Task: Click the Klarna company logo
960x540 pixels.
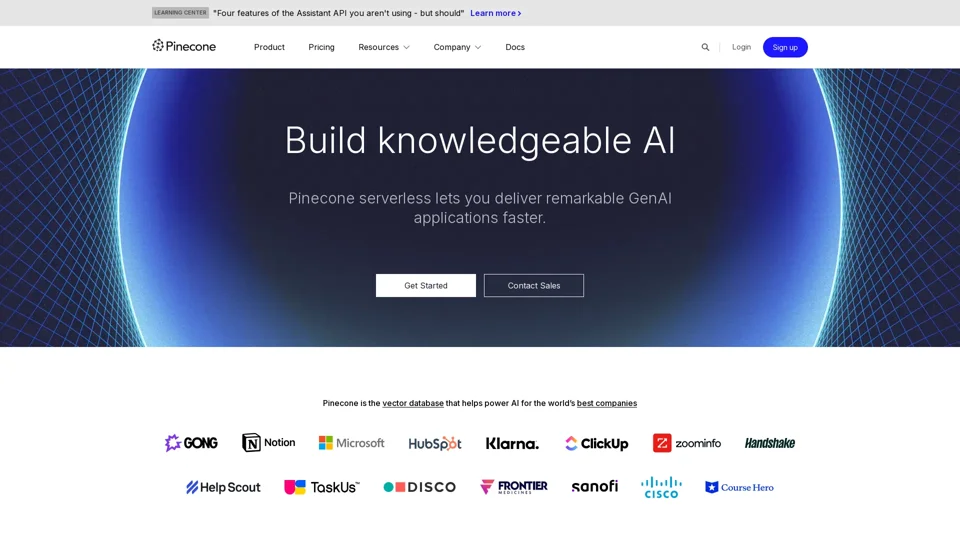Action: [512, 443]
